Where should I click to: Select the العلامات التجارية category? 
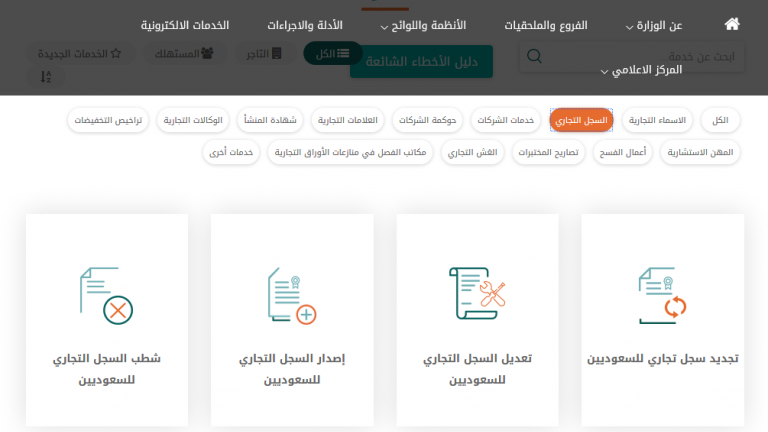pyautogui.click(x=347, y=120)
